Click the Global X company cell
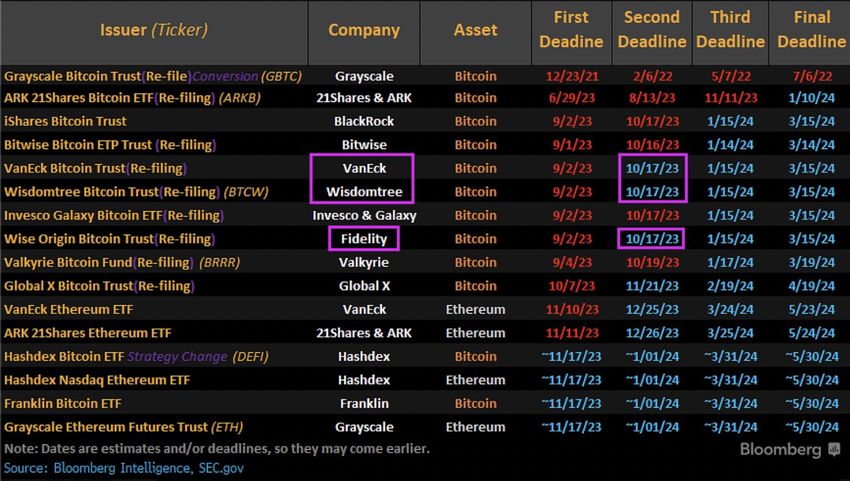The width and height of the screenshot is (850, 481). (363, 286)
